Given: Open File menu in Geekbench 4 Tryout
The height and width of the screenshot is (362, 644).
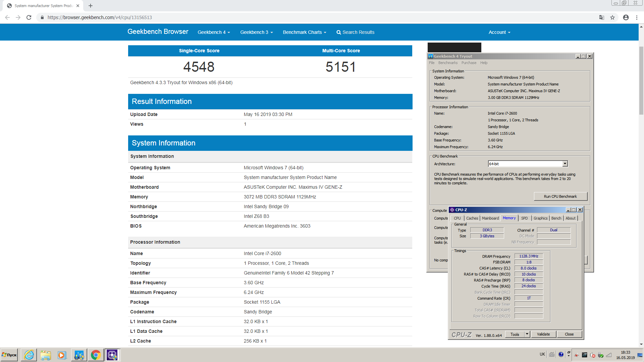Looking at the screenshot, I should [432, 63].
